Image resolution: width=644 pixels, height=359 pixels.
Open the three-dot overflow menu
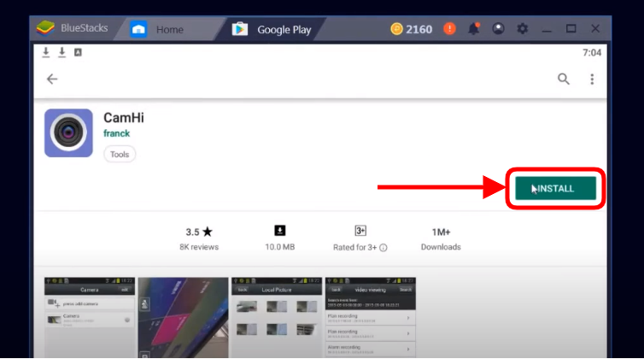[x=592, y=79]
